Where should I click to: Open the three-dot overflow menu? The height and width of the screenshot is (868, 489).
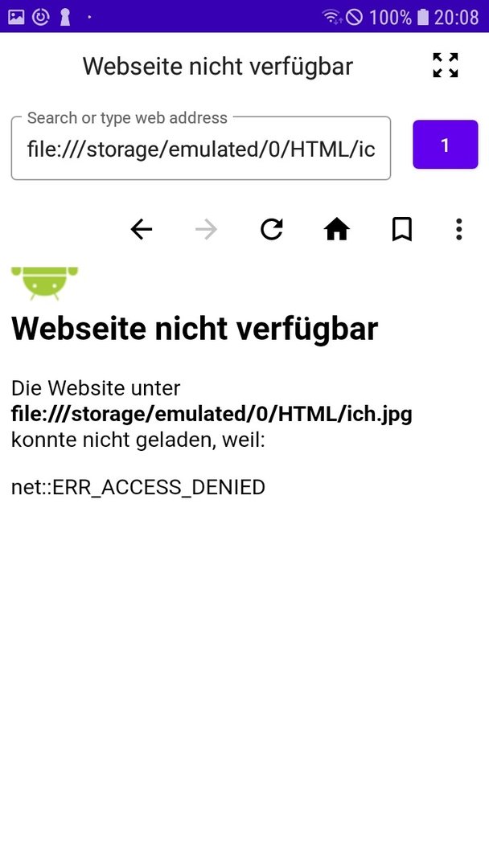pyautogui.click(x=458, y=229)
